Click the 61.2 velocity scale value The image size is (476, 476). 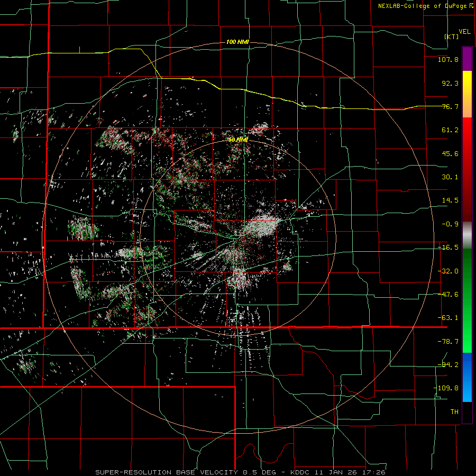coord(450,130)
